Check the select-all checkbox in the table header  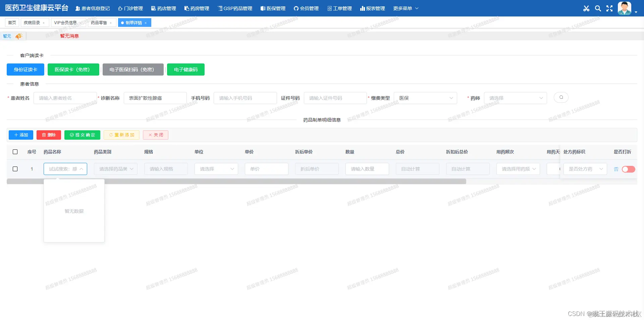tap(15, 152)
